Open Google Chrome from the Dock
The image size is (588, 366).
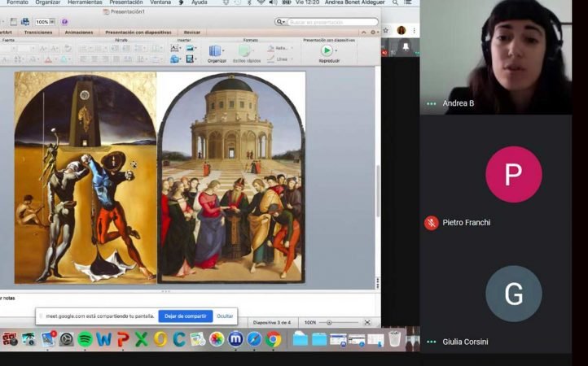(x=274, y=339)
